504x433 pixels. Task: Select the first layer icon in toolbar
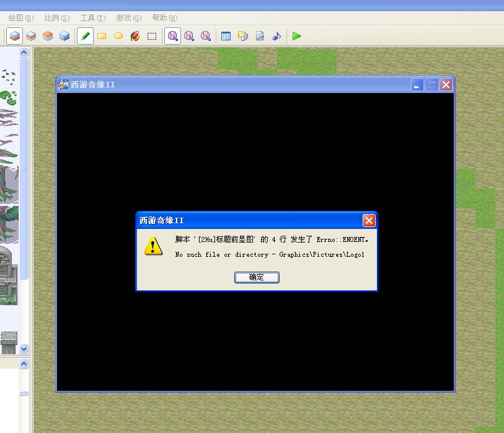(x=15, y=36)
